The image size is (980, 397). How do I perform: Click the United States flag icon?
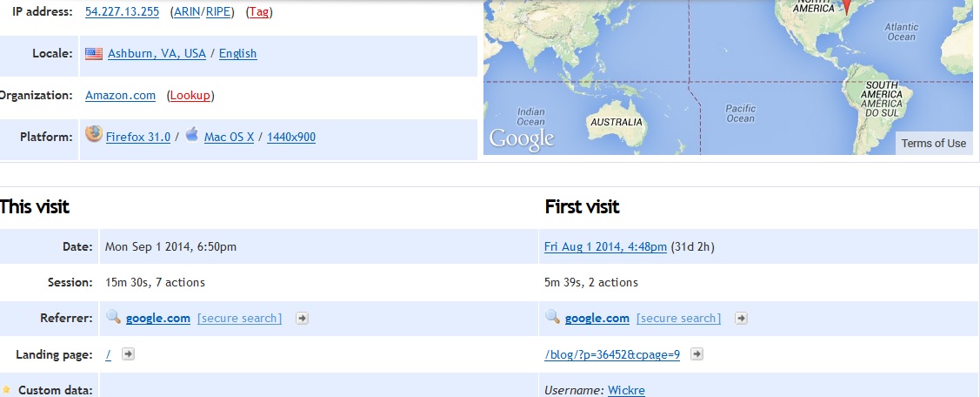94,53
